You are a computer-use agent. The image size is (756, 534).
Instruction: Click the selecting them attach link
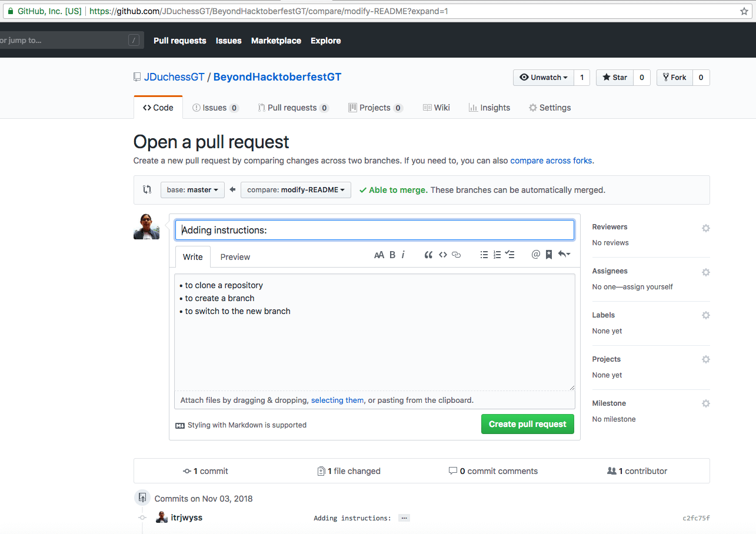[x=338, y=400]
